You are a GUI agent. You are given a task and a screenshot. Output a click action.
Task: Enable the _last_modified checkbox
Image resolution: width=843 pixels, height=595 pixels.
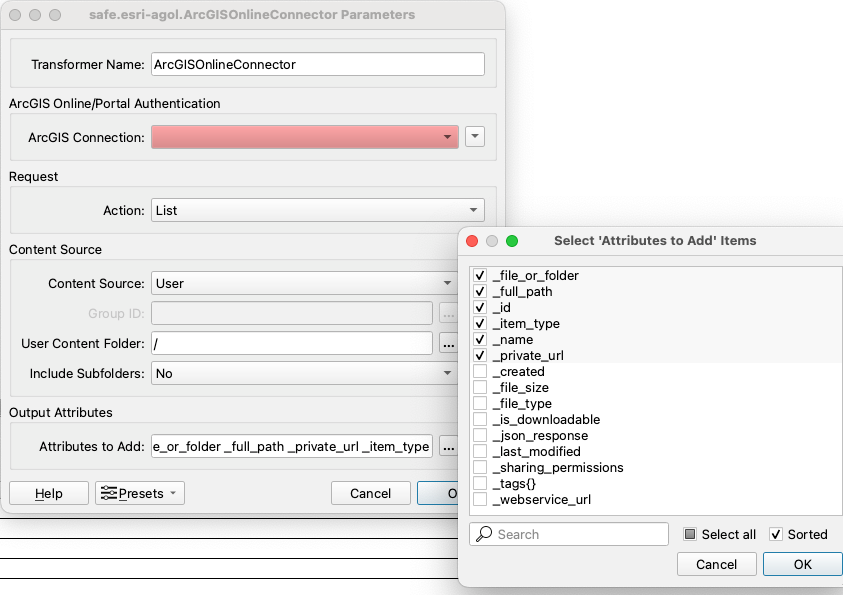[x=480, y=451]
